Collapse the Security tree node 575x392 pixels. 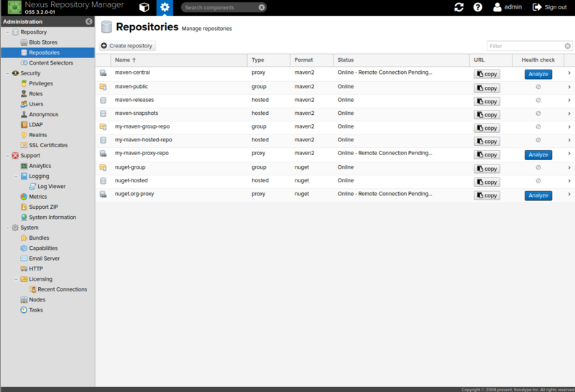7,73
